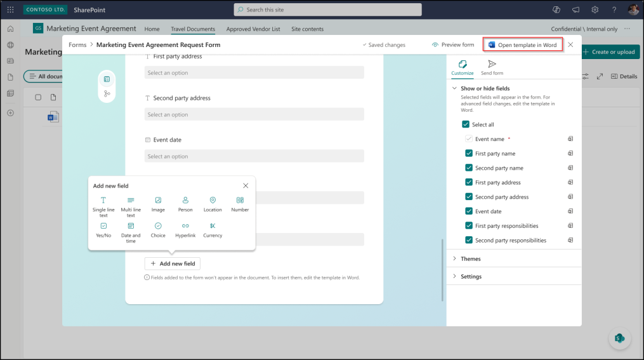This screenshot has width=644, height=360.
Task: Choose the Hyperlink field type
Action: click(185, 230)
